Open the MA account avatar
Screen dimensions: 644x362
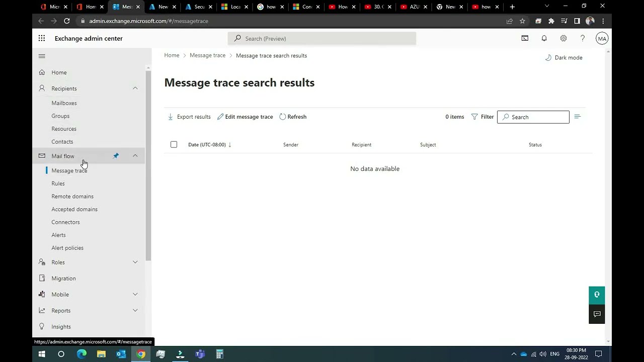[x=602, y=38]
